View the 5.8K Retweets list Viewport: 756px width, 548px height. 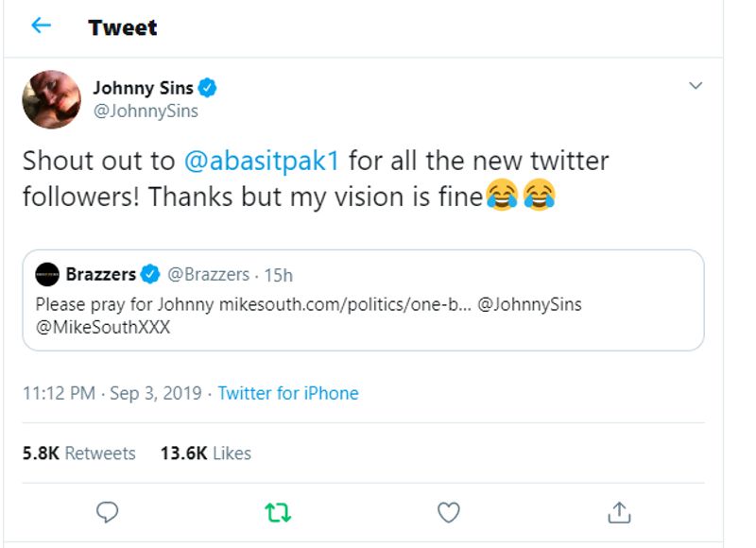pyautogui.click(x=78, y=454)
